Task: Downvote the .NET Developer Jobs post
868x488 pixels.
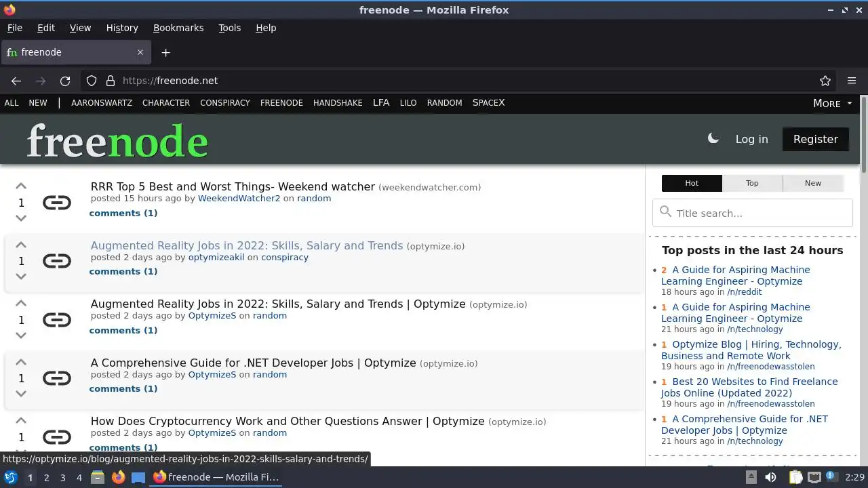Action: pyautogui.click(x=21, y=394)
